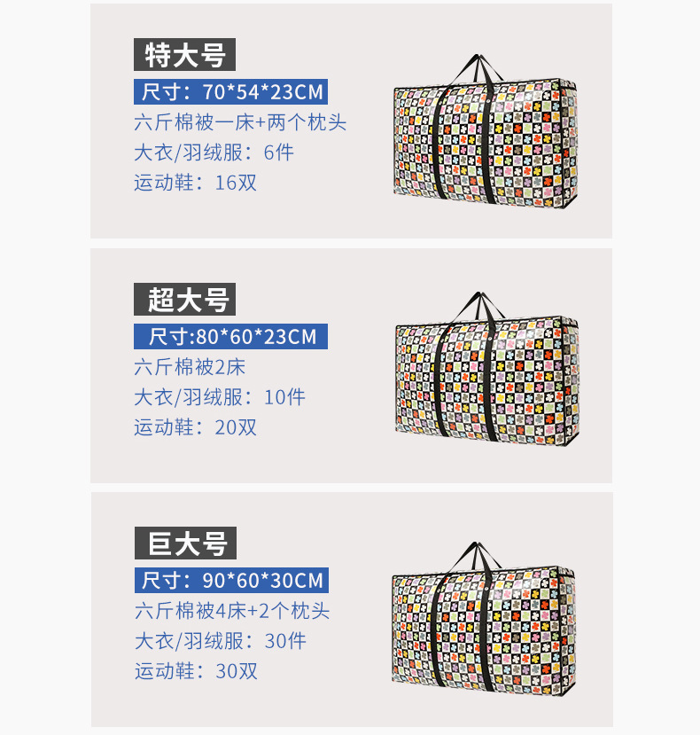Click the text 六斤棉被4床+2个枕头
Viewport: 700px width, 735px height.
coord(232,611)
